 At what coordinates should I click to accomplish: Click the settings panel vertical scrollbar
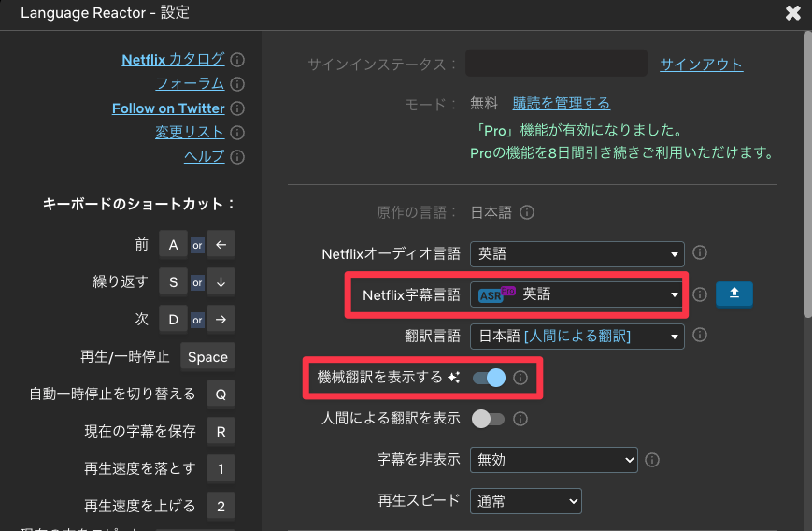pos(807,174)
